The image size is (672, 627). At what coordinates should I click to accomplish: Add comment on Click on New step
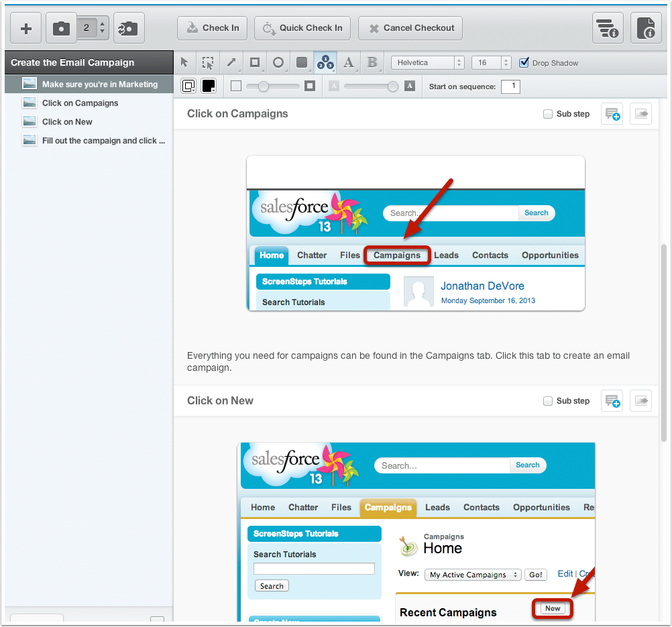(x=612, y=401)
